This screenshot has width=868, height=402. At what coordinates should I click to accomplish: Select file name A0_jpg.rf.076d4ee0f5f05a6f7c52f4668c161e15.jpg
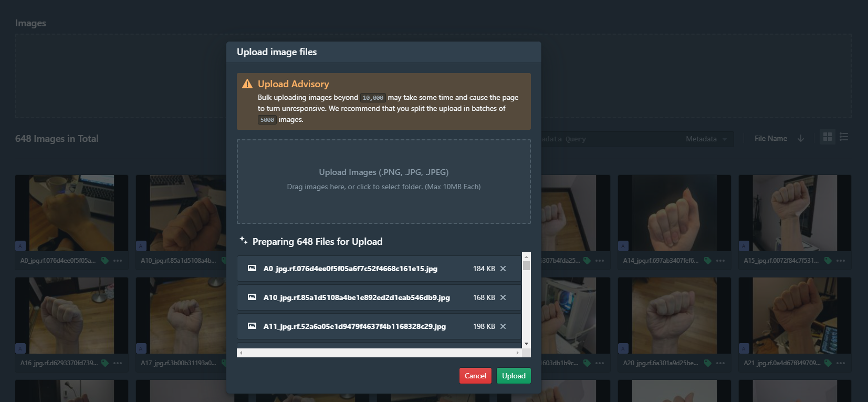click(x=350, y=269)
